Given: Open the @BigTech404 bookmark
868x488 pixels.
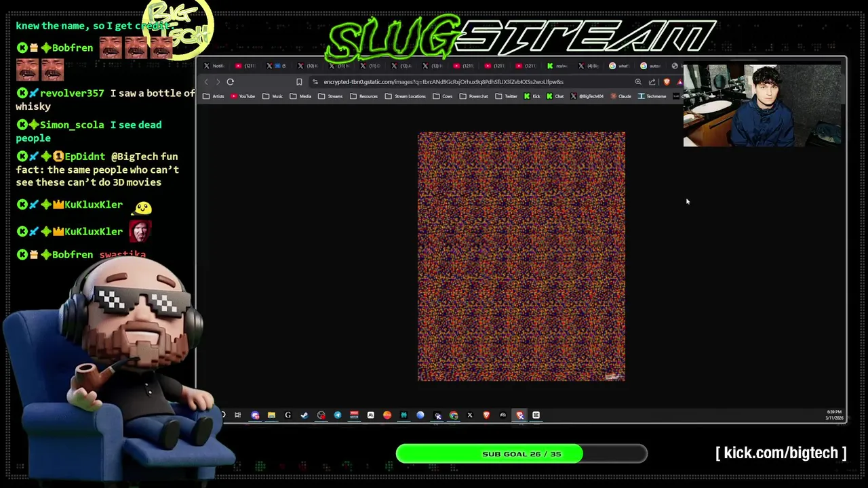Looking at the screenshot, I should pos(587,96).
